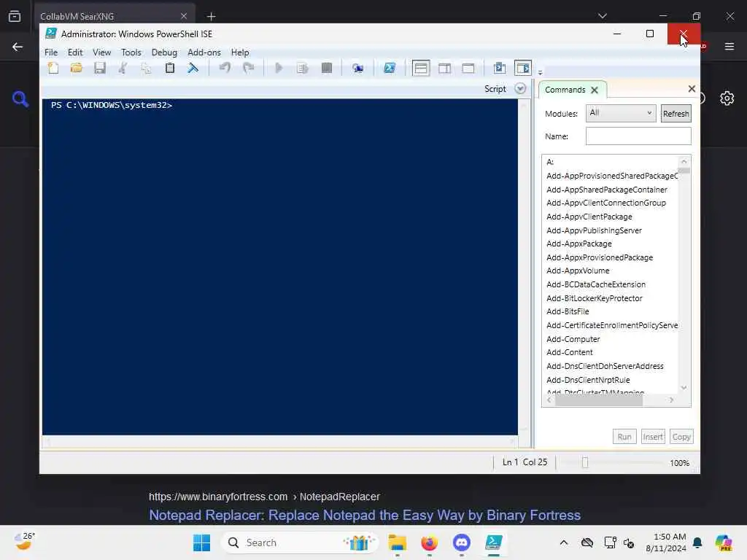Click the Refresh button

[676, 113]
